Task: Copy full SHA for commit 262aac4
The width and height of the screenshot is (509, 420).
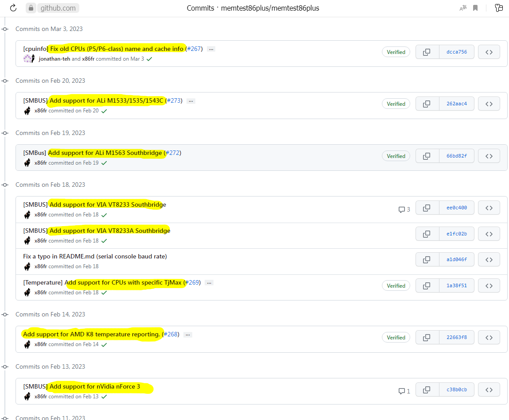Action: [427, 104]
